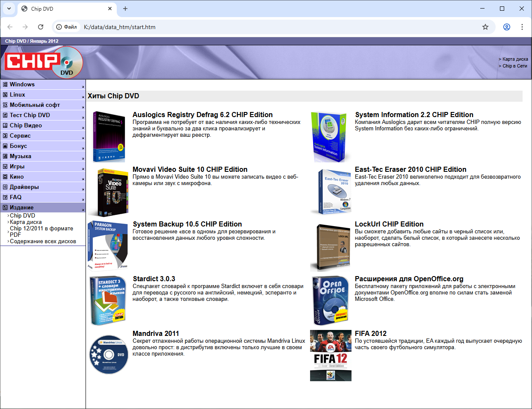Click the Stardict 3 box image
The width and height of the screenshot is (532, 409).
107,301
